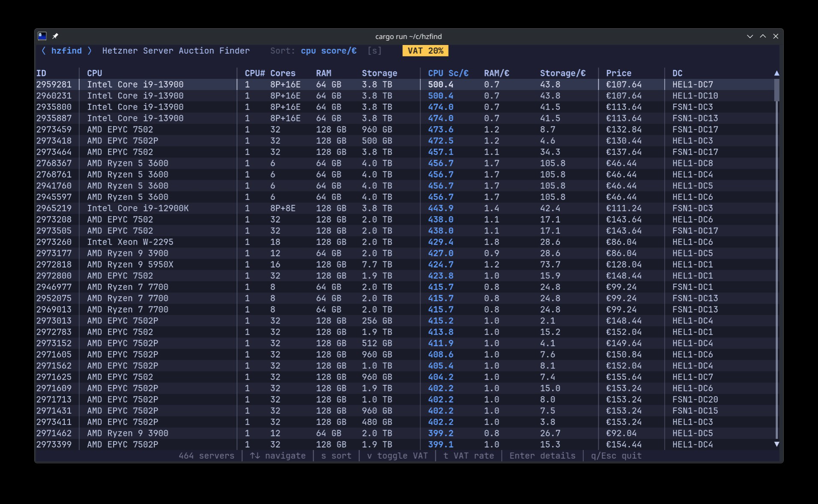
Task: Select Ryzen 7 7700 row 2969013
Action: 405,309
